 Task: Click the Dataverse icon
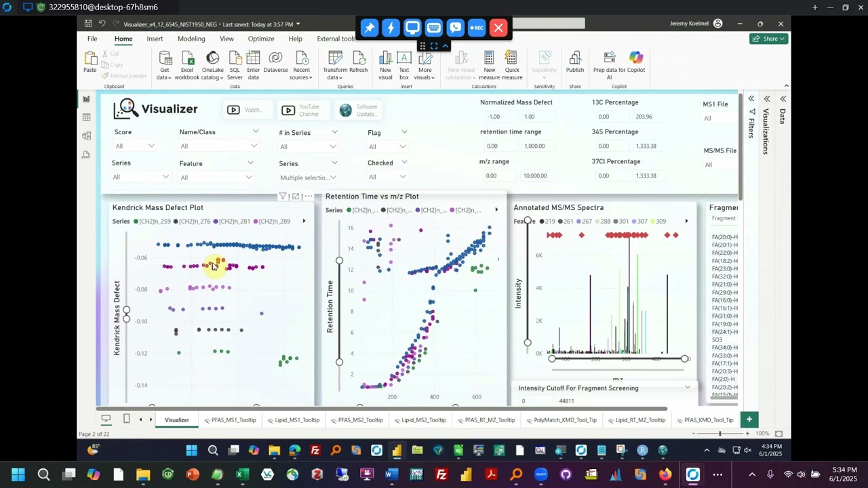275,62
